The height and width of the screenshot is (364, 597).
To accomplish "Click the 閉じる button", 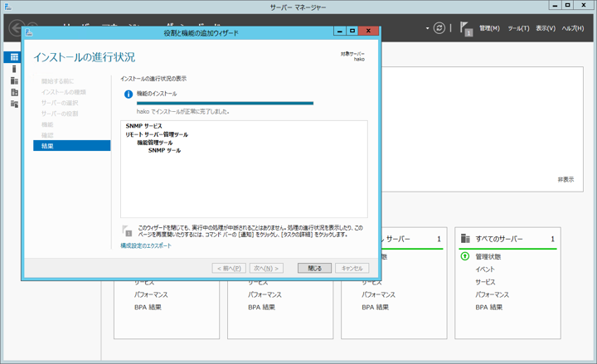I will click(314, 268).
